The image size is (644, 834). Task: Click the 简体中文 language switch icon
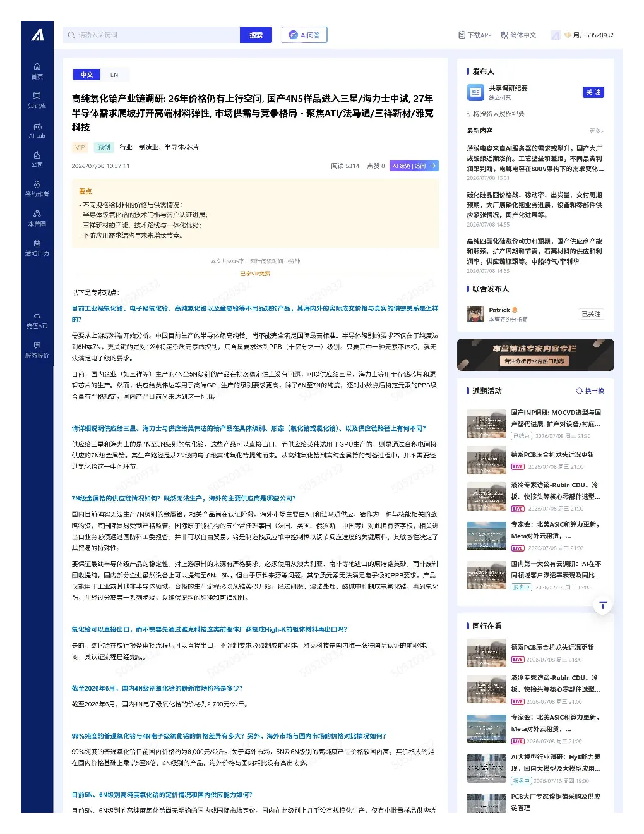click(504, 35)
